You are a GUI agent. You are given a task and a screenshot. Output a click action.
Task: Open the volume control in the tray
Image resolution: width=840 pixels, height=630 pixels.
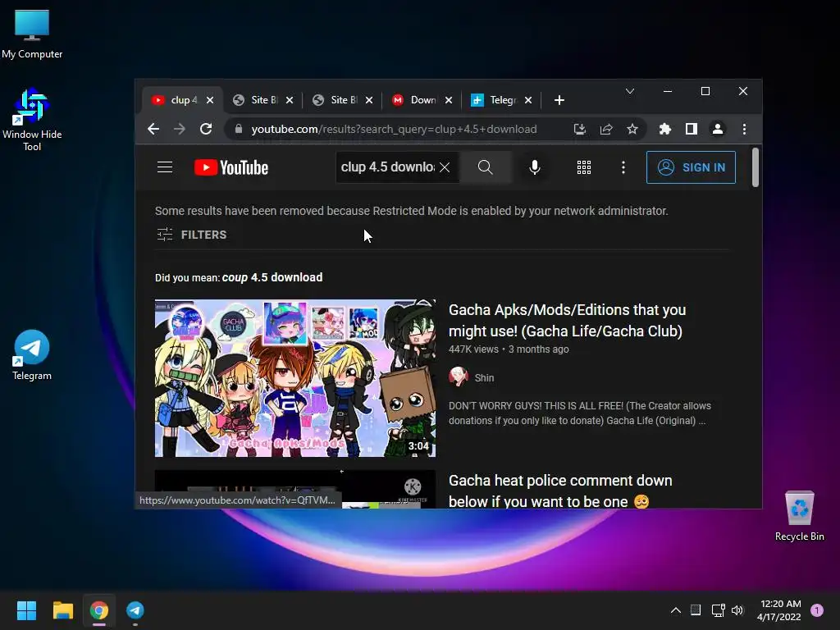coord(737,610)
